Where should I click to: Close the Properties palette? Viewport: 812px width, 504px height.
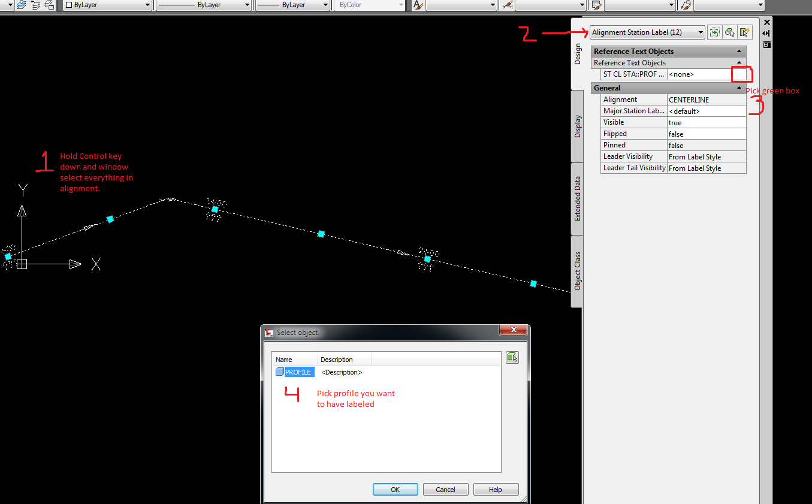(x=766, y=22)
